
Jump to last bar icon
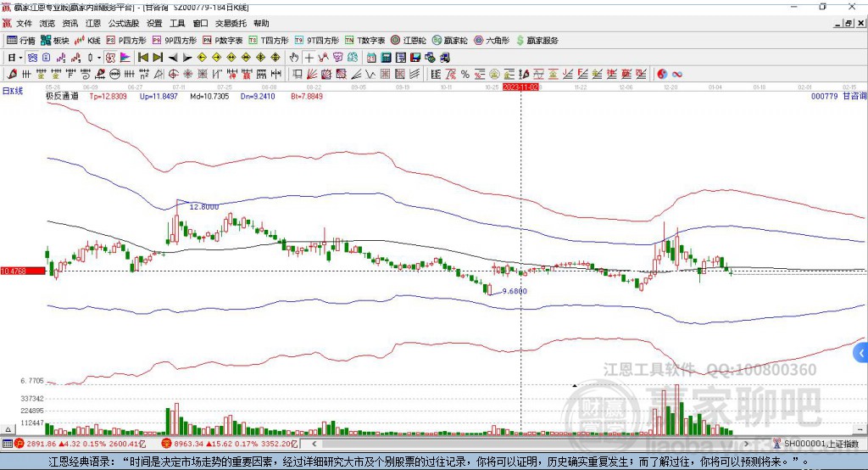(158, 58)
